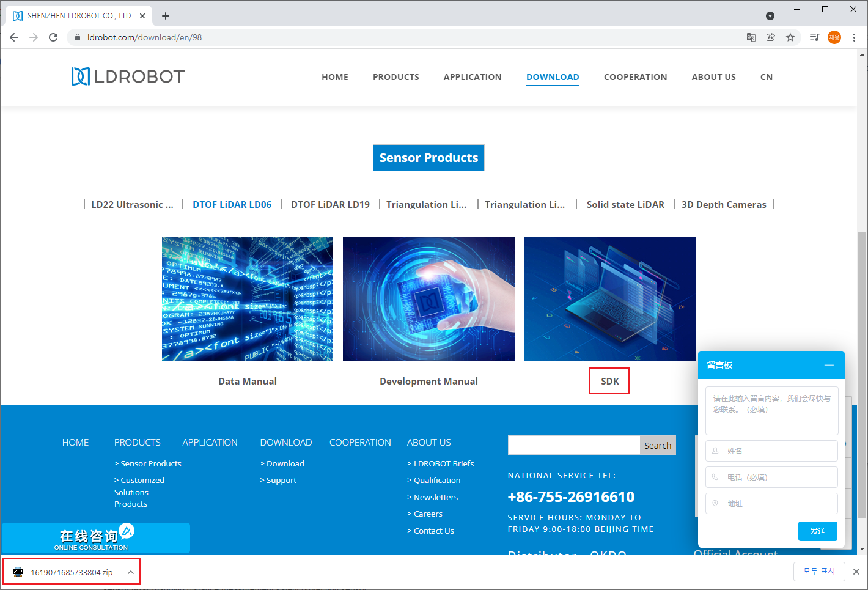This screenshot has width=868, height=590.
Task: Send the message with blue 发送 button
Action: point(818,531)
